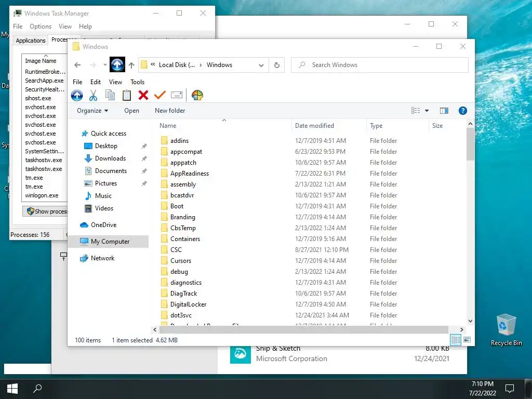
Task: Click the red X Delete icon
Action: (x=143, y=96)
